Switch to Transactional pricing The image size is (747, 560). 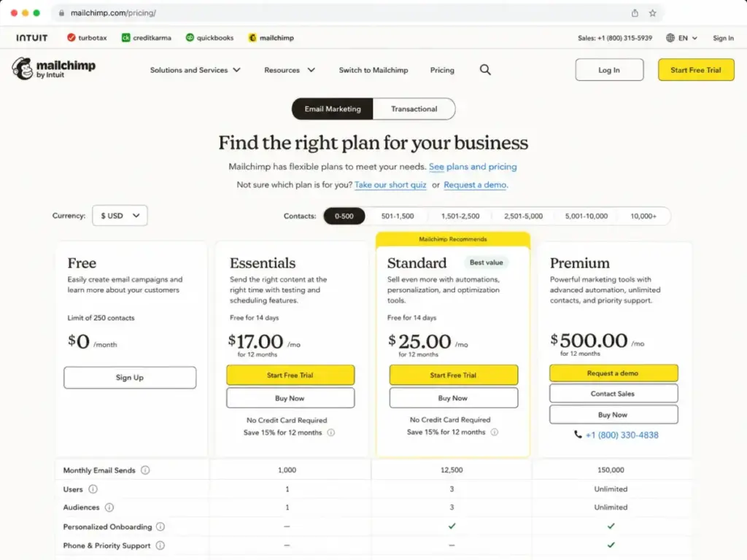pyautogui.click(x=414, y=109)
